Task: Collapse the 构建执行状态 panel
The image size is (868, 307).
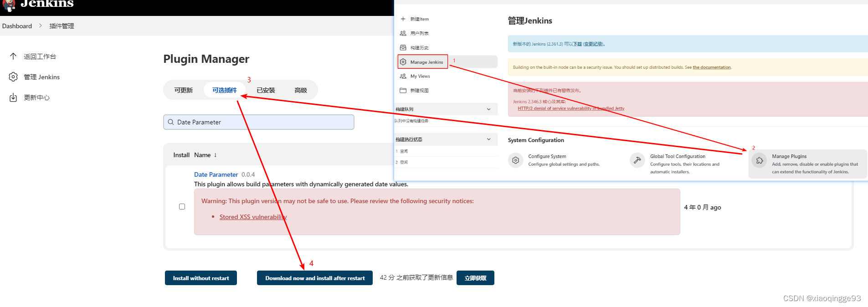Action: 488,139
